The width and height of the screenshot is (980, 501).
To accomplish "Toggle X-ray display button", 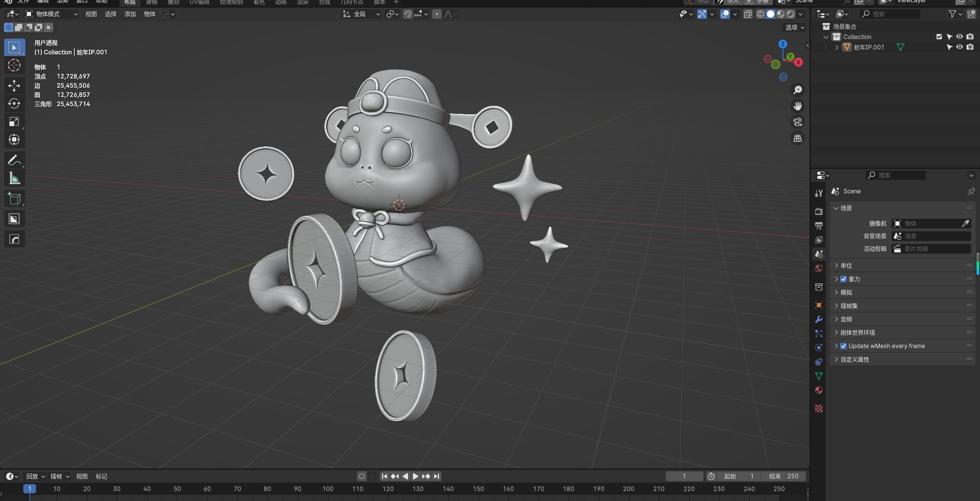I will pos(747,14).
